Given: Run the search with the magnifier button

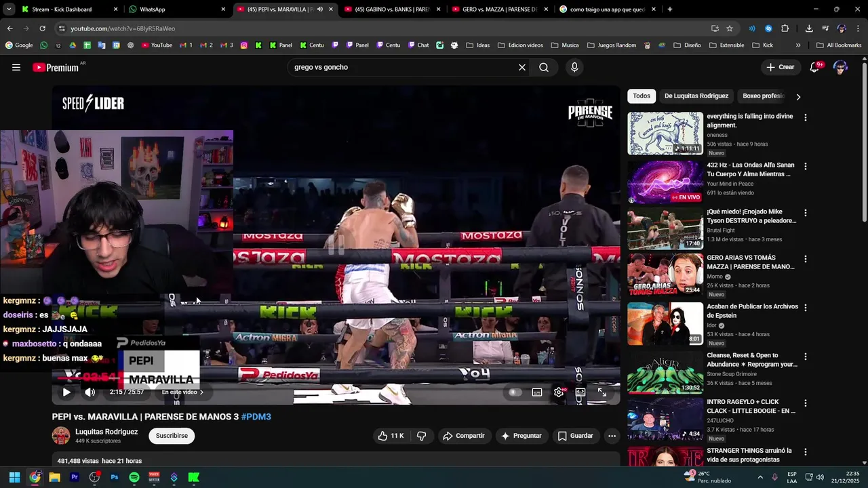Looking at the screenshot, I should point(544,67).
